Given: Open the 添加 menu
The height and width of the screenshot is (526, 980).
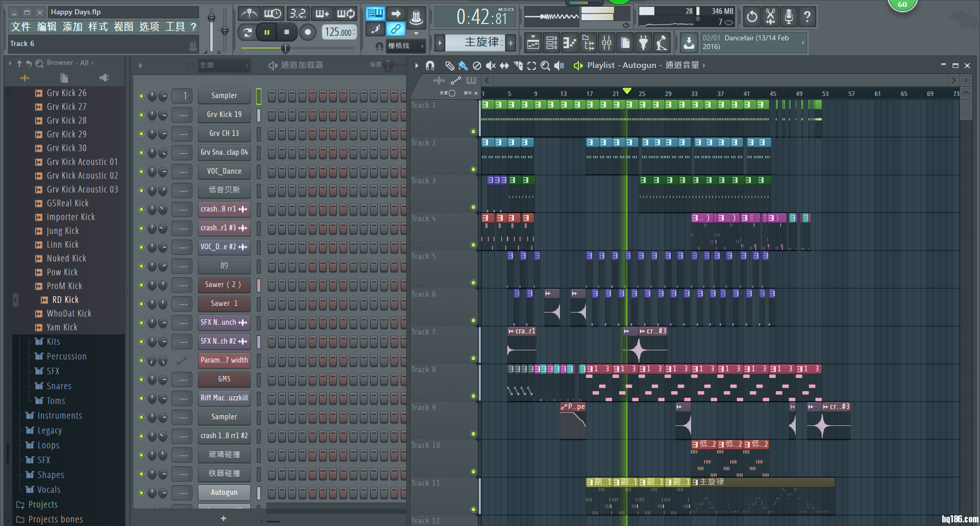Looking at the screenshot, I should pyautogui.click(x=72, y=27).
